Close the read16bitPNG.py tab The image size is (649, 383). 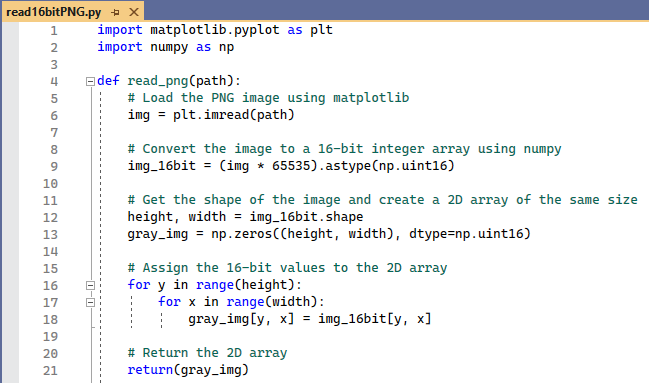pyautogui.click(x=134, y=12)
